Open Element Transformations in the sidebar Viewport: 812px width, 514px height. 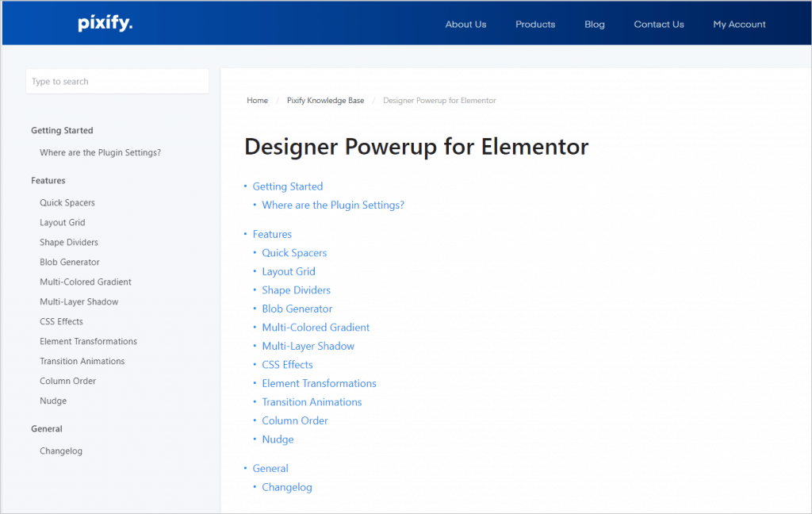89,341
